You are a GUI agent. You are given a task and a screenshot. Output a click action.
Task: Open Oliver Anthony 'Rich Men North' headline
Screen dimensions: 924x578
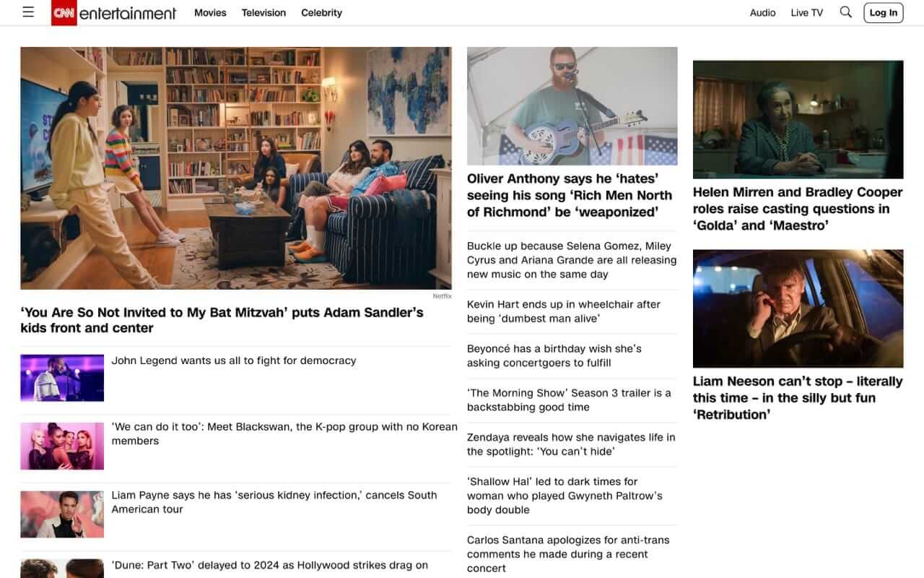point(570,195)
